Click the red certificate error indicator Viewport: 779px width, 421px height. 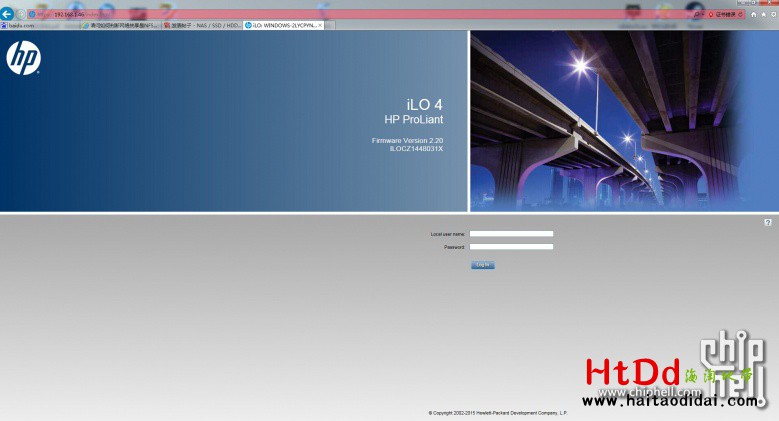(x=722, y=14)
